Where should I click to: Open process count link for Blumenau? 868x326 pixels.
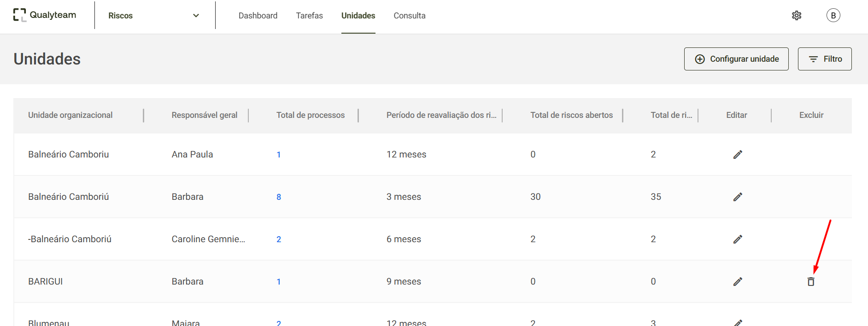[x=279, y=323]
